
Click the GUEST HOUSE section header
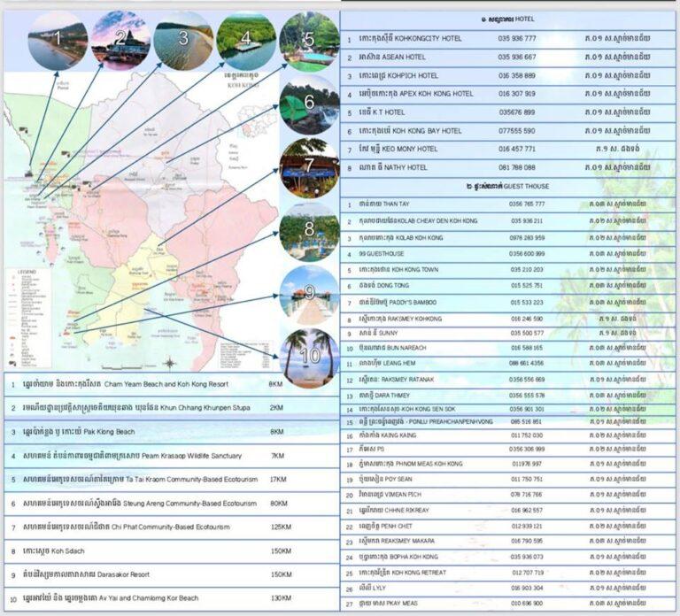[x=507, y=187]
